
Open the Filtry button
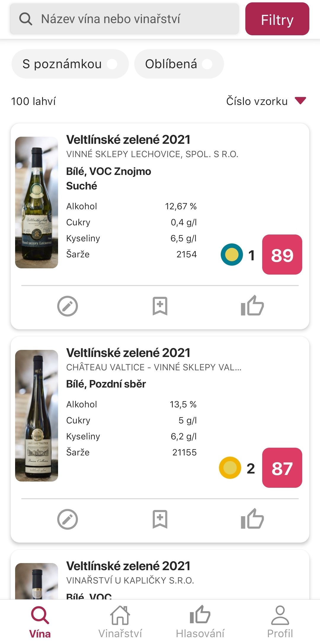(277, 19)
